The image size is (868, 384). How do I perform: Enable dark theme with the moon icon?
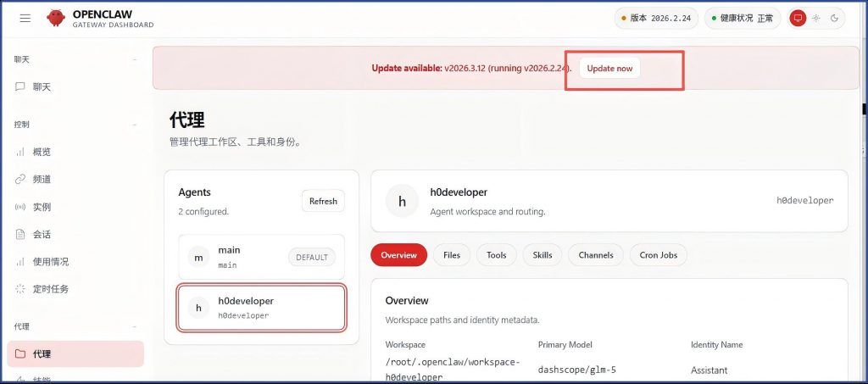point(834,18)
